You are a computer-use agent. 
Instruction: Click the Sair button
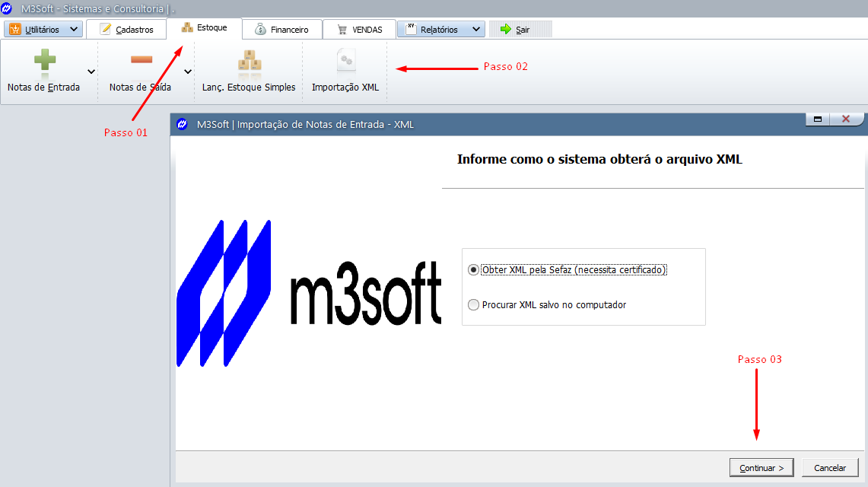(x=520, y=30)
